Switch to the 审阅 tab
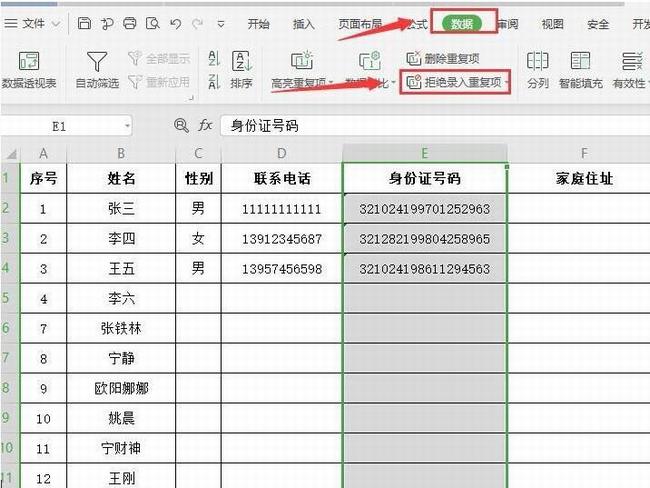 pyautogui.click(x=508, y=24)
